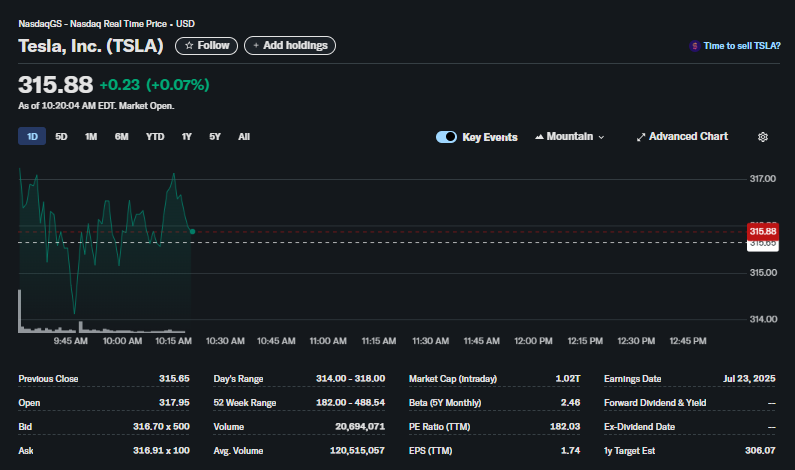This screenshot has width=795, height=470.
Task: Click the 317.00 y-axis label
Action: (763, 178)
